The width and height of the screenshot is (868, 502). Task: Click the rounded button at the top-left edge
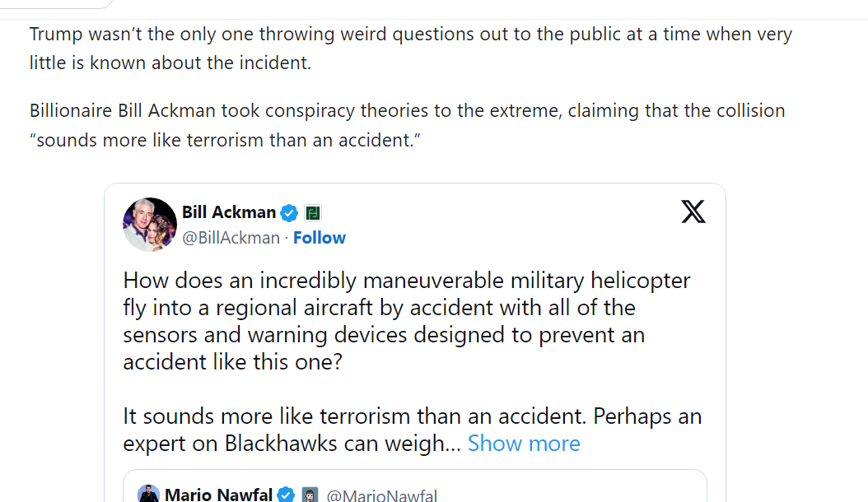coord(58,3)
